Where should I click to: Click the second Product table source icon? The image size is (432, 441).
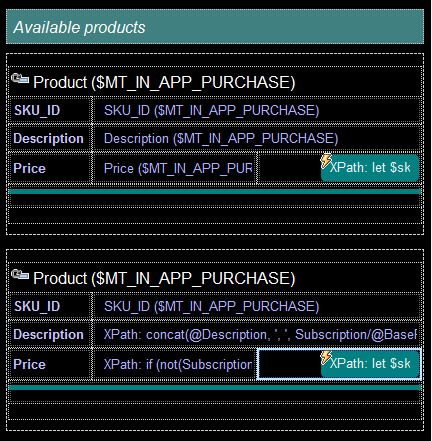coord(20,275)
